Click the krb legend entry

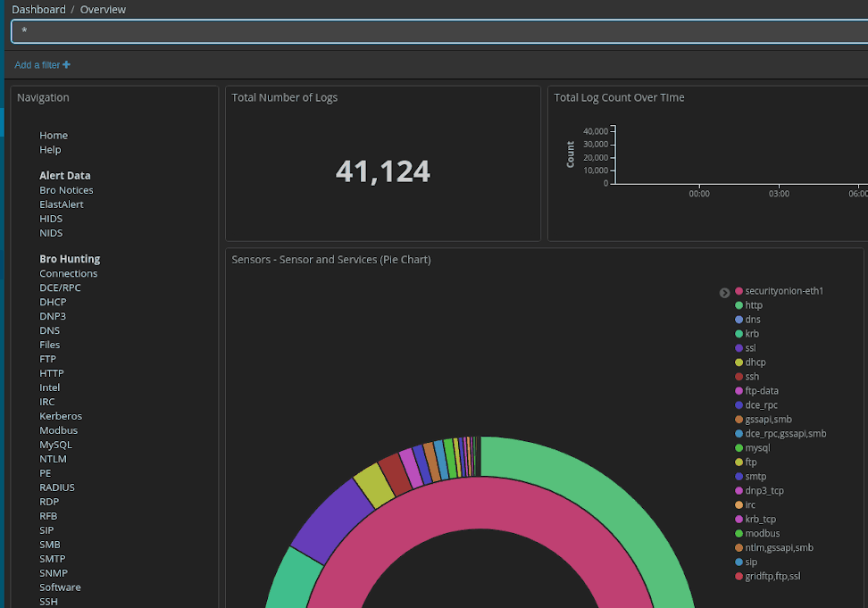pyautogui.click(x=747, y=334)
